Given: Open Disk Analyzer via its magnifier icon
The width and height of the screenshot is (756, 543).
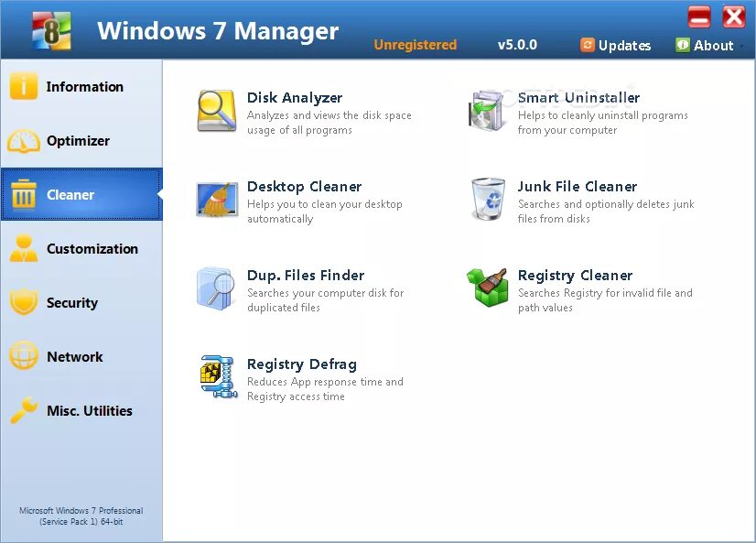Looking at the screenshot, I should tap(217, 111).
